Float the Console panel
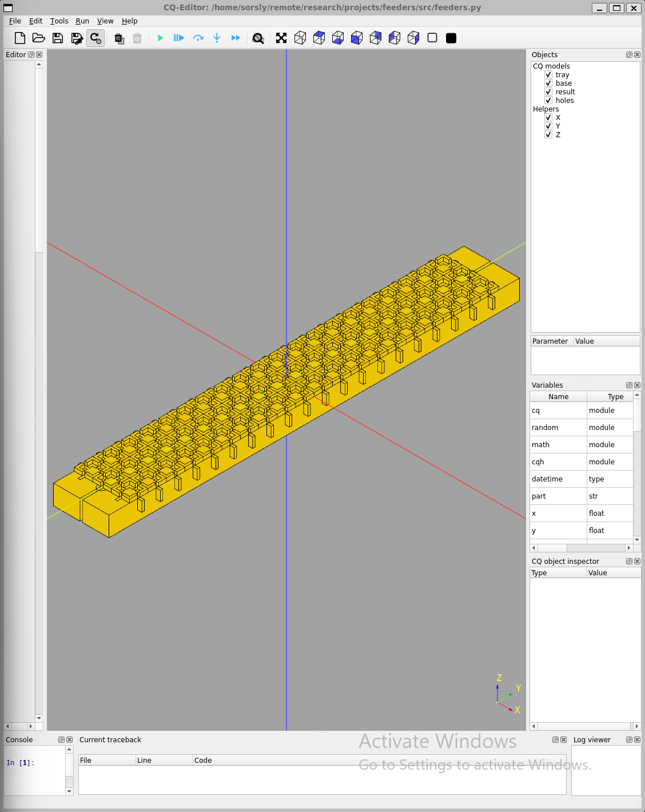Viewport: 645px width, 812px height. (61, 740)
